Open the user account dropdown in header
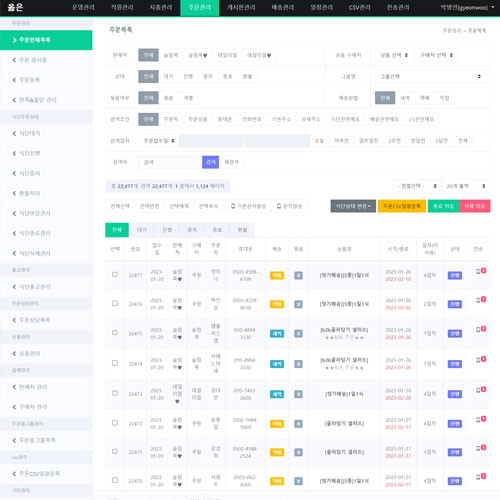This screenshot has height=500, width=500. click(467, 7)
